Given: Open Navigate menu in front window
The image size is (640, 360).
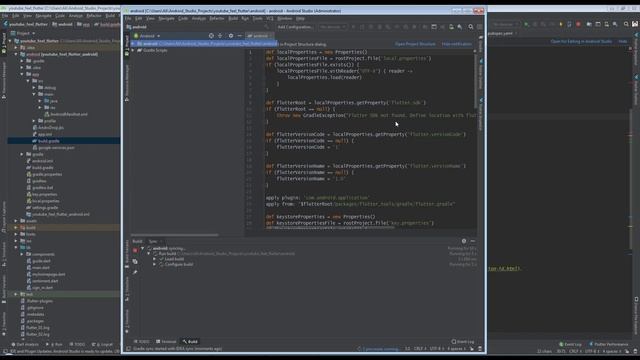Looking at the screenshot, I should click(x=166, y=18).
